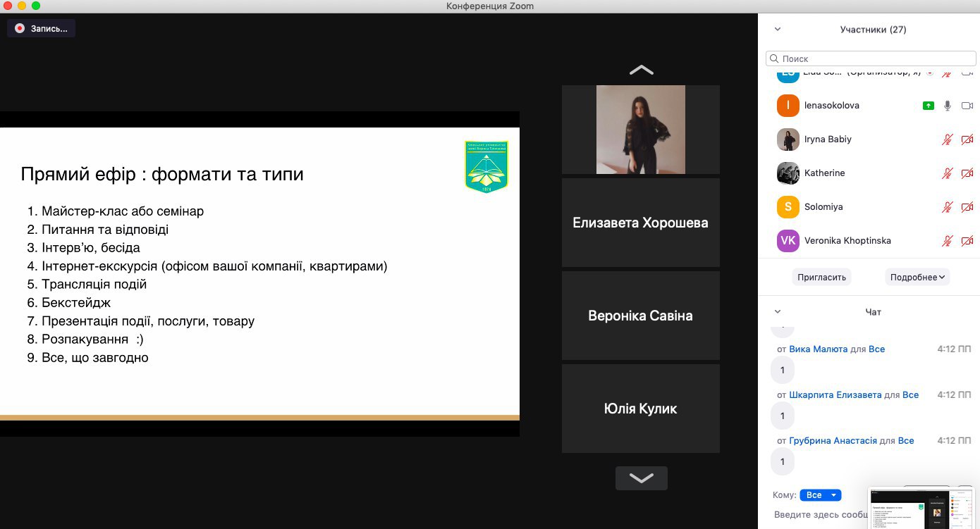Image resolution: width=980 pixels, height=529 pixels.
Task: Click slide item Трансляція подій
Action: click(x=94, y=285)
